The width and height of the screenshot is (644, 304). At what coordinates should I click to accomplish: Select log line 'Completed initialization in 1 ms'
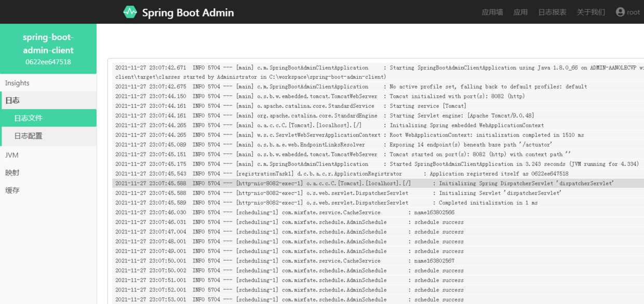pos(378,203)
